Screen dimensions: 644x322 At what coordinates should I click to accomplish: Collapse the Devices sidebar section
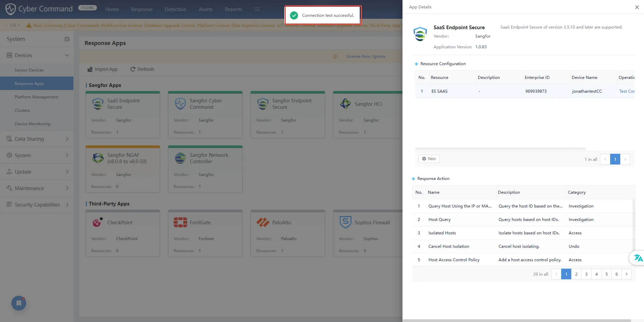[x=67, y=55]
